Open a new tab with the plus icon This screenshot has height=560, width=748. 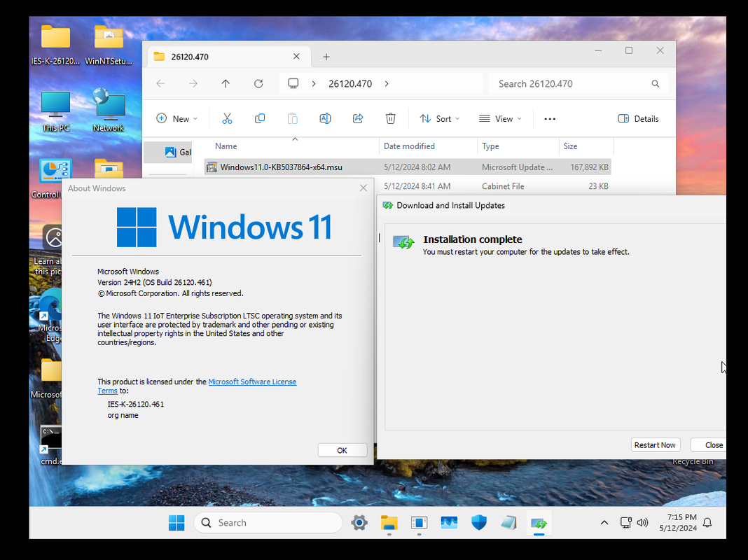click(326, 57)
